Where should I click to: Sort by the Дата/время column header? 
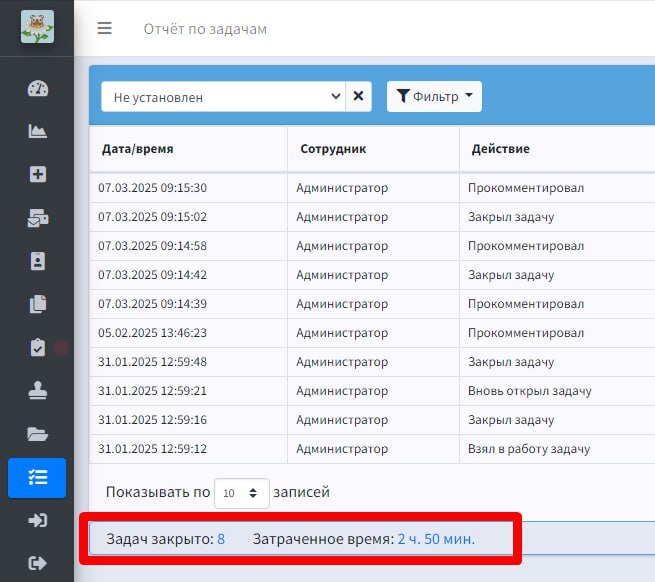coord(138,149)
